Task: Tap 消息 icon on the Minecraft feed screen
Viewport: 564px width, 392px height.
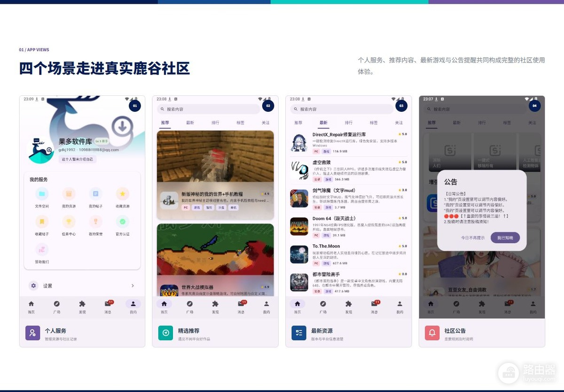Action: pos(241,304)
